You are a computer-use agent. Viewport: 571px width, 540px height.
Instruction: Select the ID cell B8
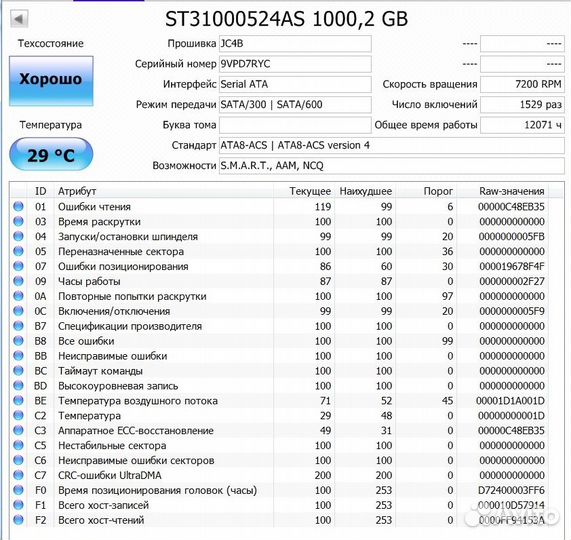[40, 341]
